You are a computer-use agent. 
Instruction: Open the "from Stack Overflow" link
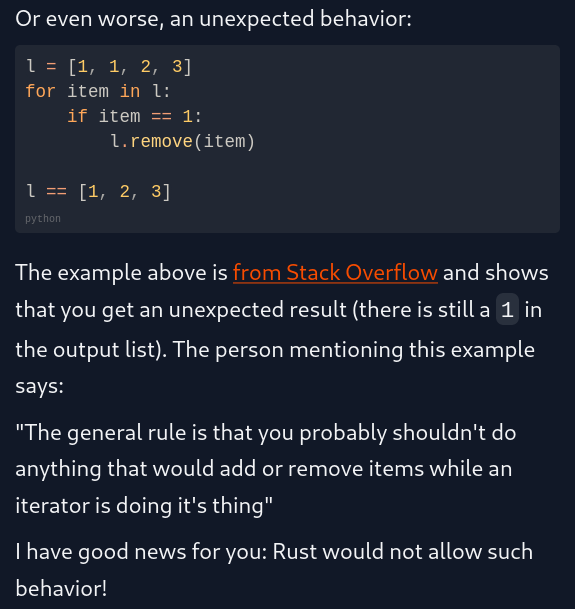point(335,273)
